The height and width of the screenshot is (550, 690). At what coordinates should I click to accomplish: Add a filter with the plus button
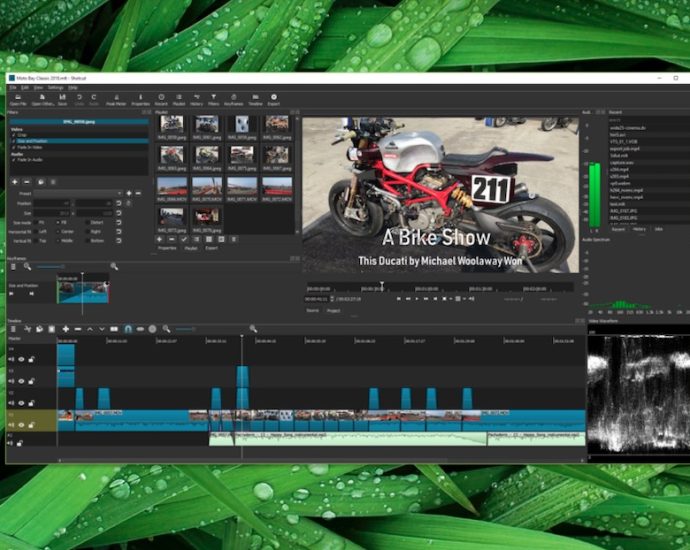tap(15, 182)
